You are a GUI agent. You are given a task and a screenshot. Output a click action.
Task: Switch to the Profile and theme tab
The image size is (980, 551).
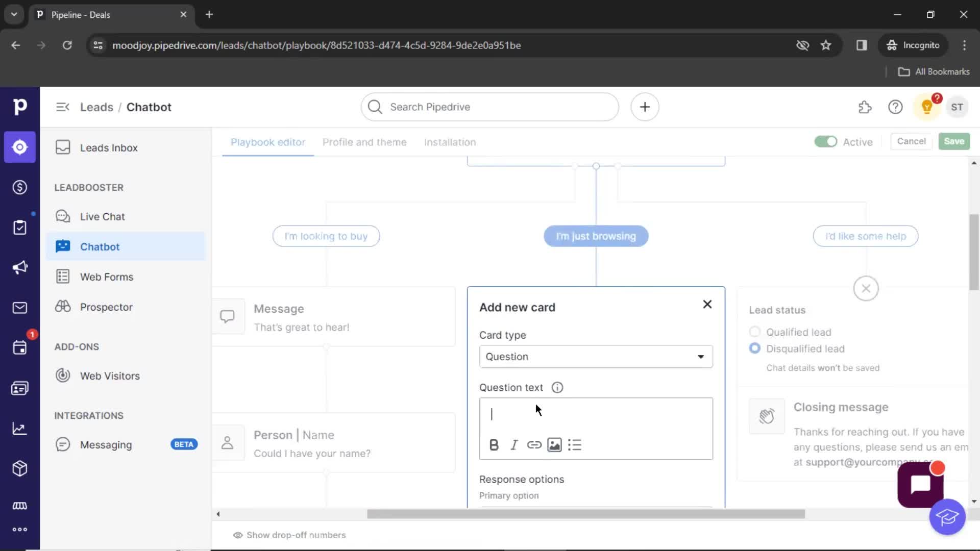point(364,142)
